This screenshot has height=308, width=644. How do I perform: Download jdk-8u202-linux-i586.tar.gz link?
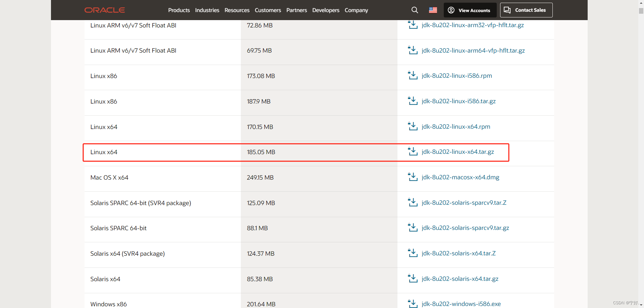pyautogui.click(x=459, y=101)
